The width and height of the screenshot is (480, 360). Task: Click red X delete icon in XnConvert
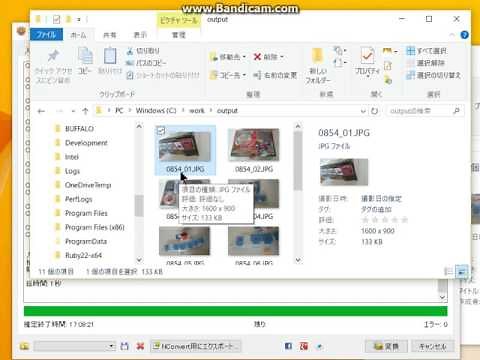pyautogui.click(x=140, y=346)
